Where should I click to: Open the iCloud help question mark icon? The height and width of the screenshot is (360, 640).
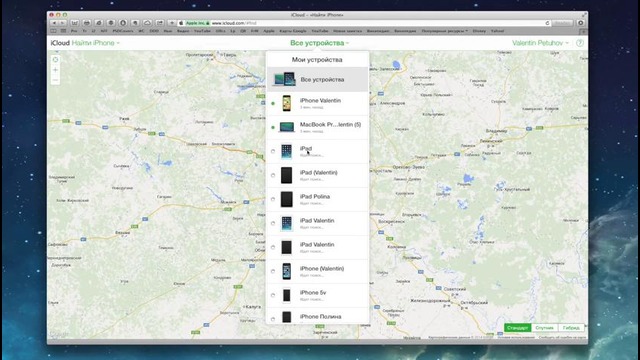580,43
